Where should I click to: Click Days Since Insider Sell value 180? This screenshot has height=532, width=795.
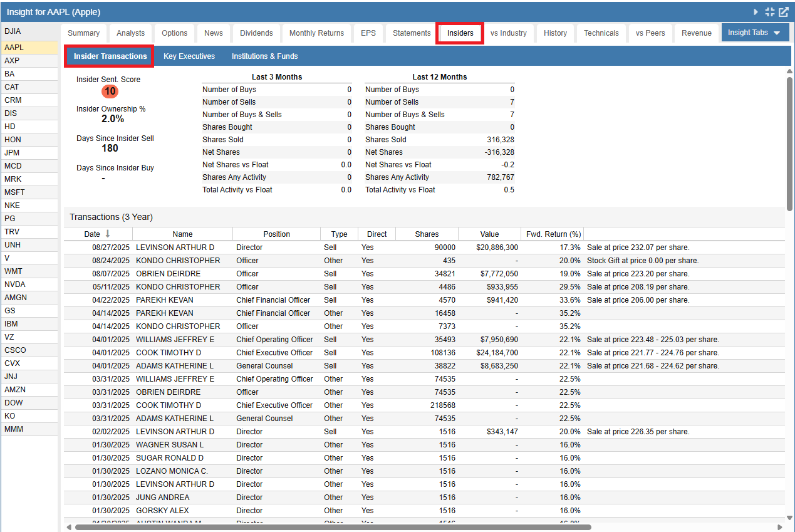pyautogui.click(x=110, y=149)
